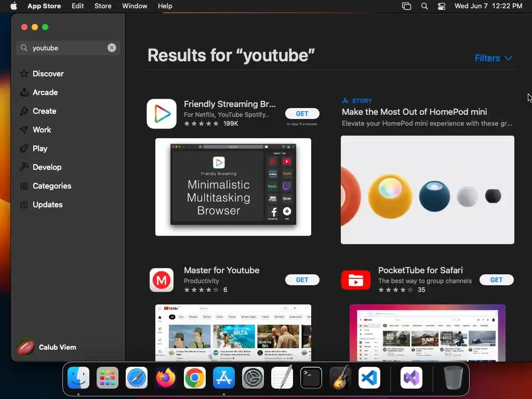The height and width of the screenshot is (399, 532).
Task: Open Stage Manager from the menu bar
Action: (x=406, y=6)
